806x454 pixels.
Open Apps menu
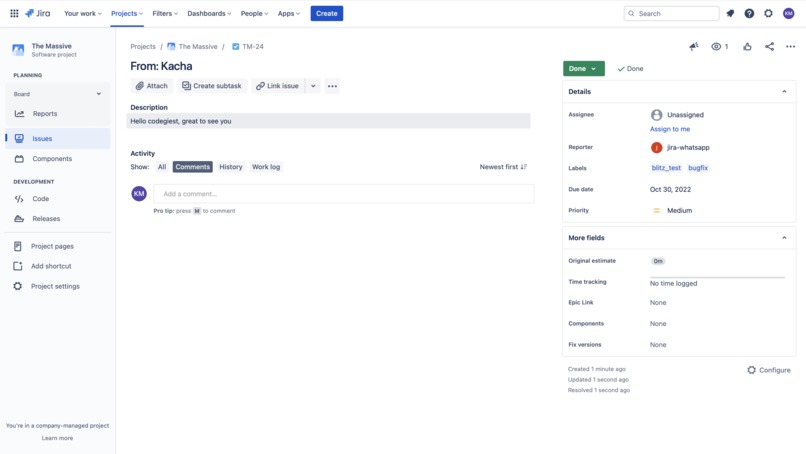(x=288, y=13)
